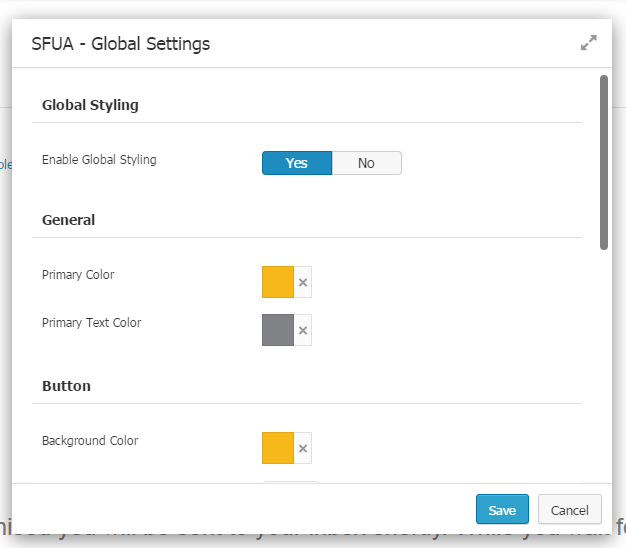Enable Global Styling with Yes
The height and width of the screenshot is (548, 626).
pos(296,163)
